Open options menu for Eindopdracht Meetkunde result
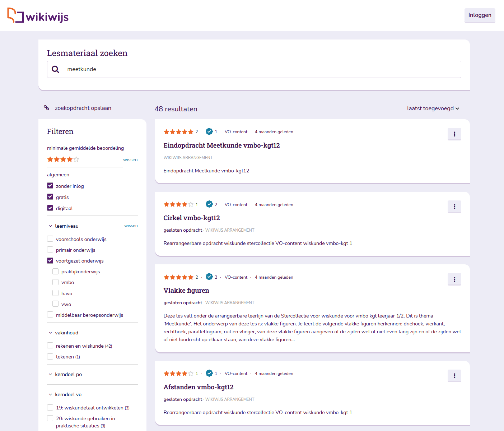 [454, 134]
